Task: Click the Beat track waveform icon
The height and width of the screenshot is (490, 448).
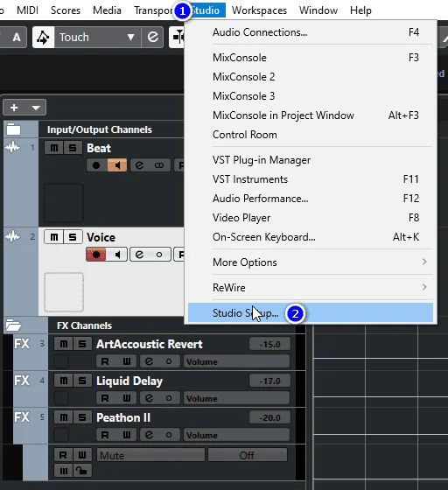Action: [x=13, y=147]
